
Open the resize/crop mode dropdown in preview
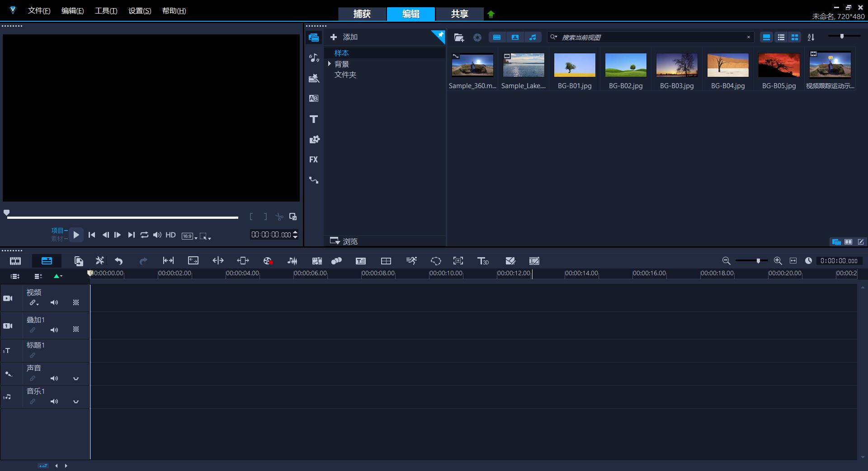tap(206, 236)
